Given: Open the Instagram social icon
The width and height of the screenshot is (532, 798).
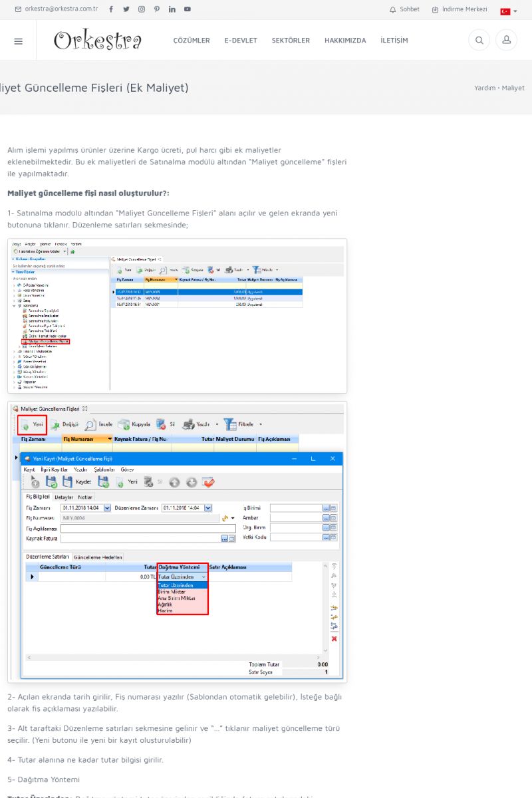Looking at the screenshot, I should pos(142,9).
